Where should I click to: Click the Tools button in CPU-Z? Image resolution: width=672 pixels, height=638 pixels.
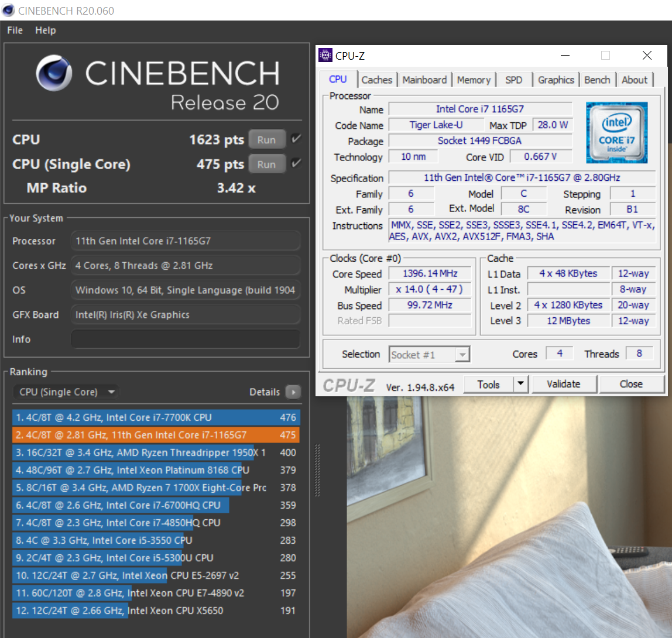point(489,385)
